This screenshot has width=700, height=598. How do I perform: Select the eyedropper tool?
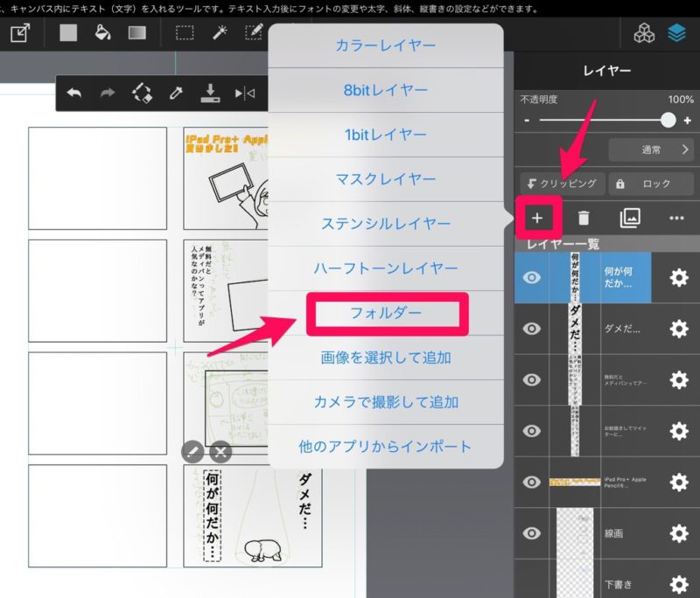(x=176, y=94)
